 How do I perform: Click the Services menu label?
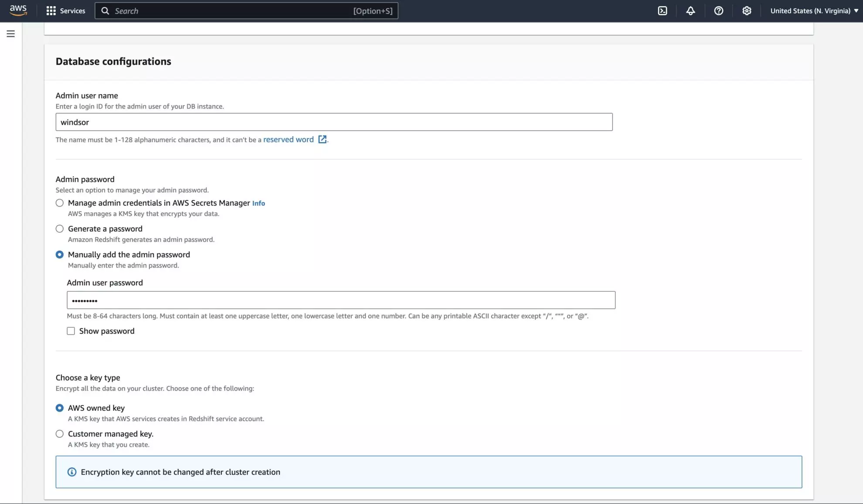pyautogui.click(x=72, y=11)
